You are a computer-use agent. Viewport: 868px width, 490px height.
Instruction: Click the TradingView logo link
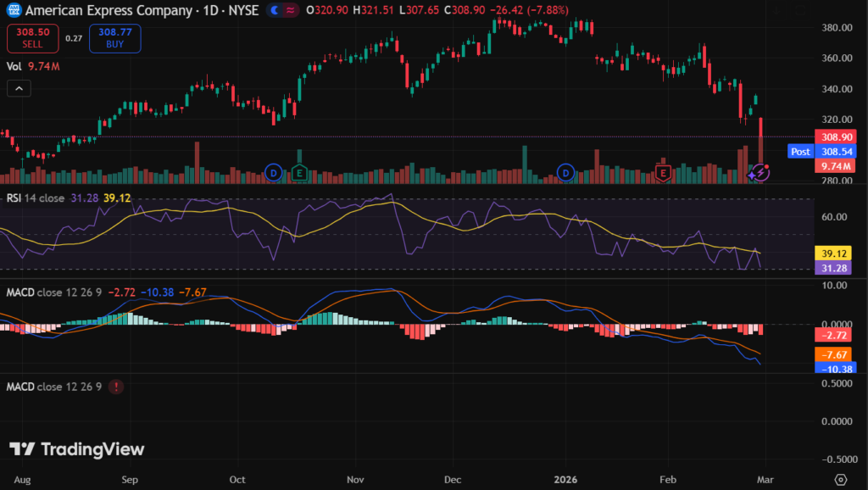[x=77, y=449]
